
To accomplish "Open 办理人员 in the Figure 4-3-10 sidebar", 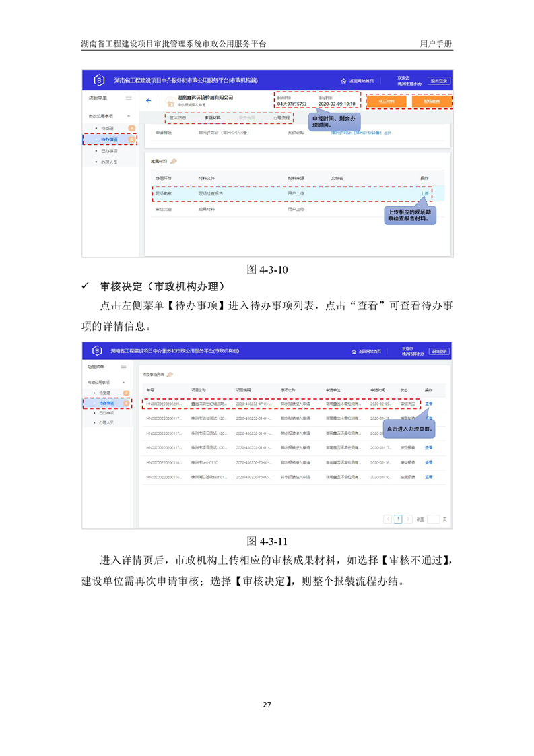I will pyautogui.click(x=109, y=162).
